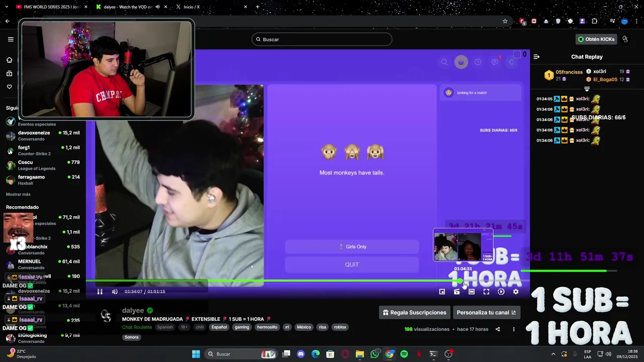Enable mini player picture-in-picture
644x362 pixels.
(x=442, y=292)
